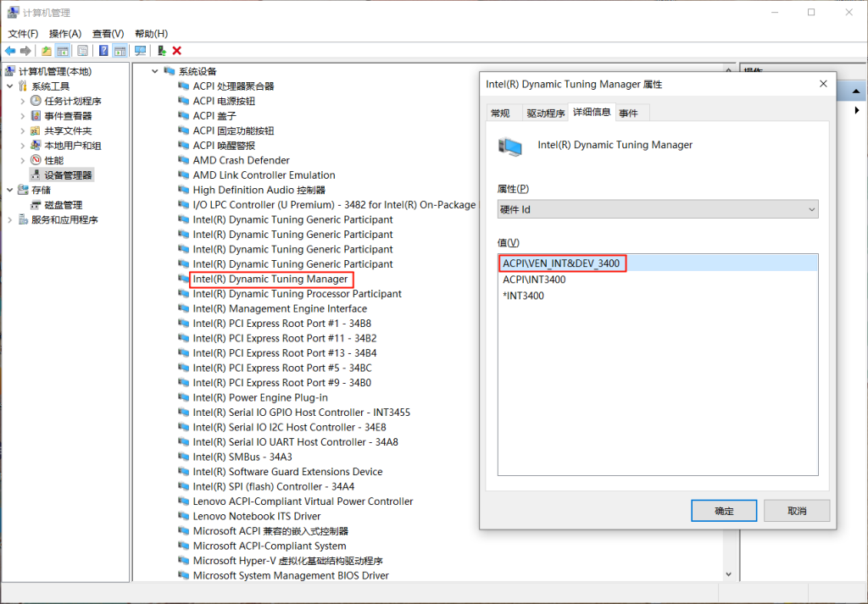Select the ACPI\INT3400 value entry
The height and width of the screenshot is (604, 868).
pos(534,280)
